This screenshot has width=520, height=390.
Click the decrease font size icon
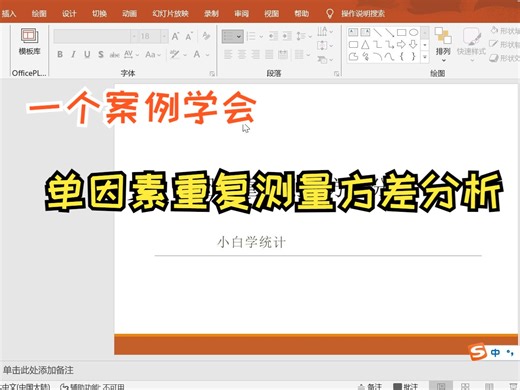[x=189, y=36]
